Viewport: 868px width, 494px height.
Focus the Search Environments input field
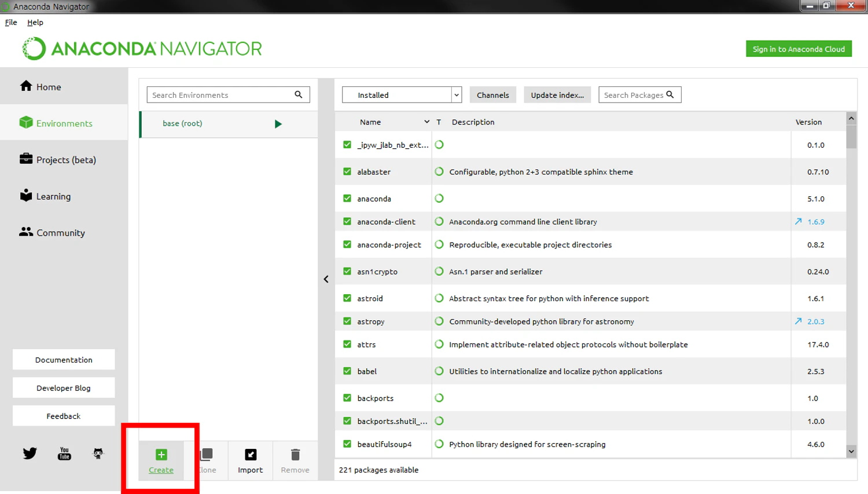228,95
